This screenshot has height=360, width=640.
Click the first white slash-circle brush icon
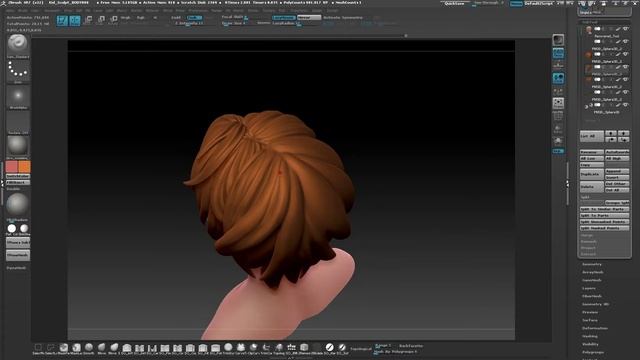coord(329,348)
